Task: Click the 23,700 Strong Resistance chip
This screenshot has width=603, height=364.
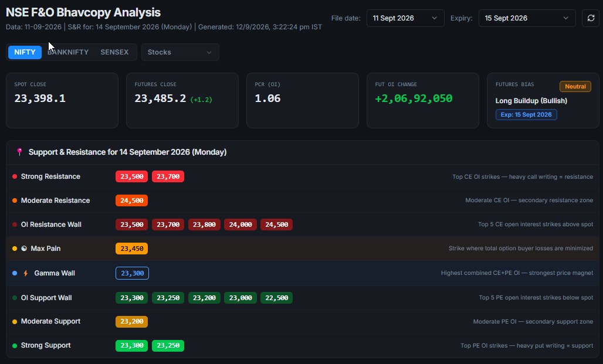Action: (168, 176)
